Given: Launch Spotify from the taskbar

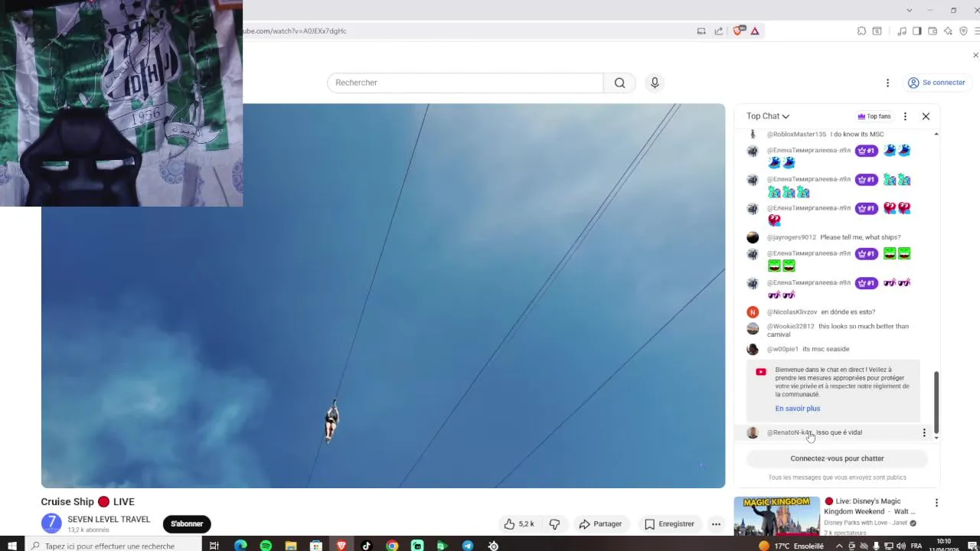Looking at the screenshot, I should click(266, 546).
